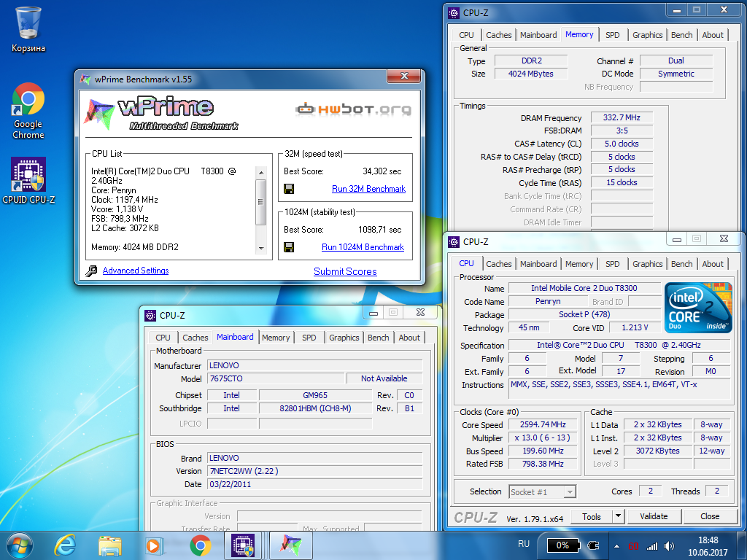Click the Rated FSB 798.38 MHz value

(x=543, y=464)
